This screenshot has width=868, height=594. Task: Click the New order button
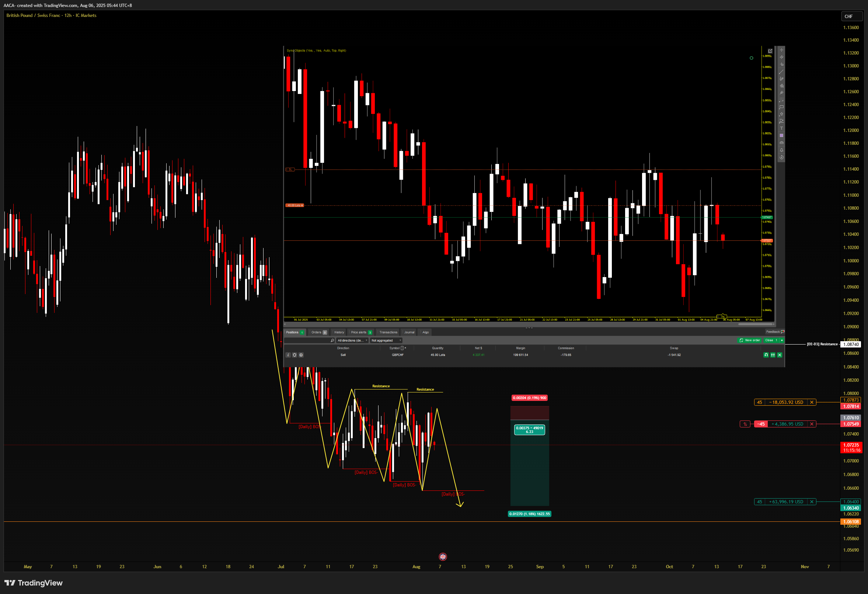(750, 340)
